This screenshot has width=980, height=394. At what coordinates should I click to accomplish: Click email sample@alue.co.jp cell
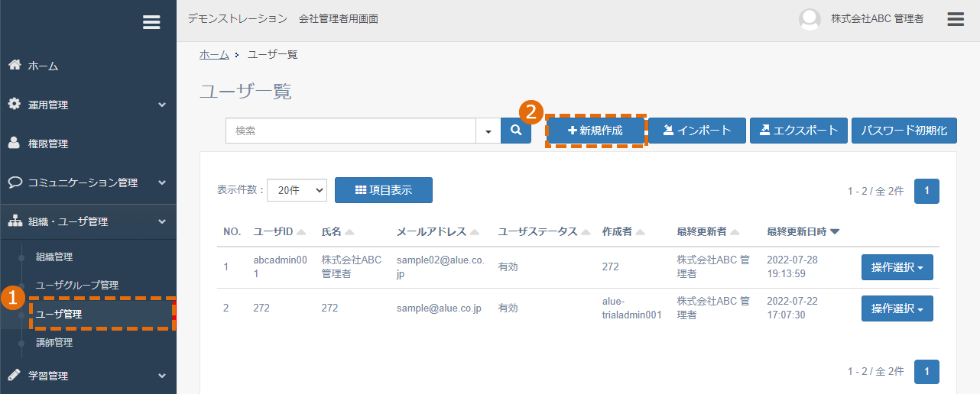(x=439, y=308)
